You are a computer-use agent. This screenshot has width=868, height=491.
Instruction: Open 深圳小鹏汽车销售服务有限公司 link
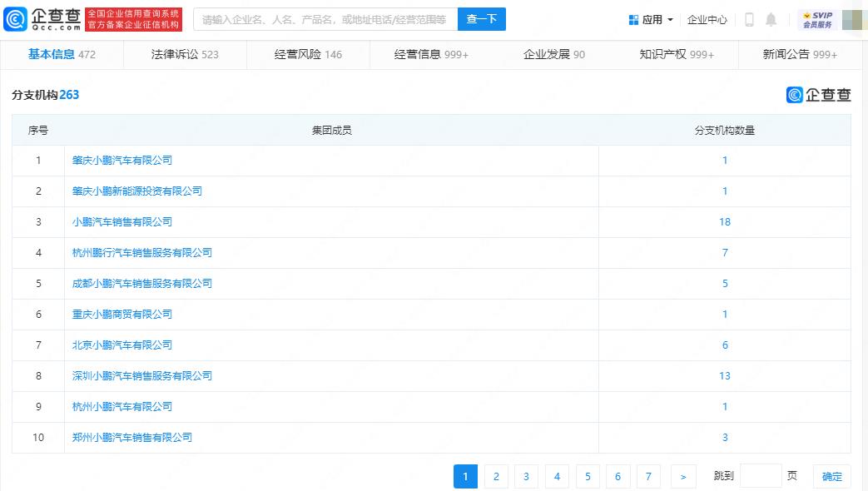141,376
